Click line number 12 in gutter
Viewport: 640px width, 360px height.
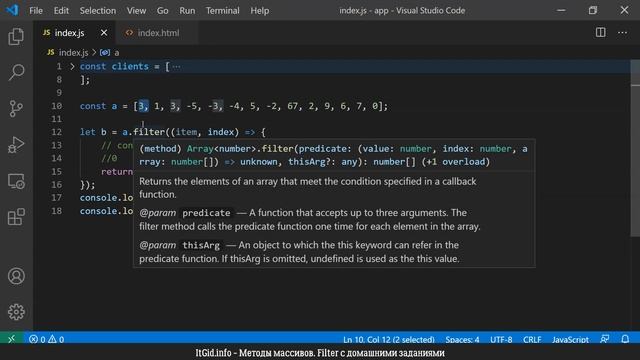[57, 132]
